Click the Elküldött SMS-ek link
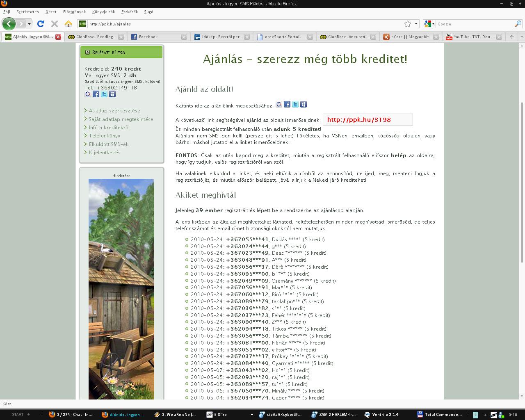The width and height of the screenshot is (525, 420). point(108,144)
